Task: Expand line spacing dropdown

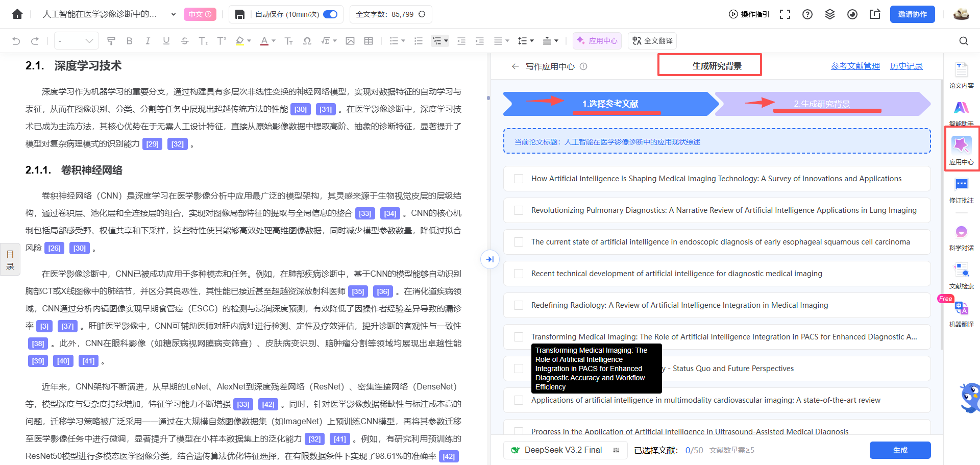Action: click(x=532, y=41)
